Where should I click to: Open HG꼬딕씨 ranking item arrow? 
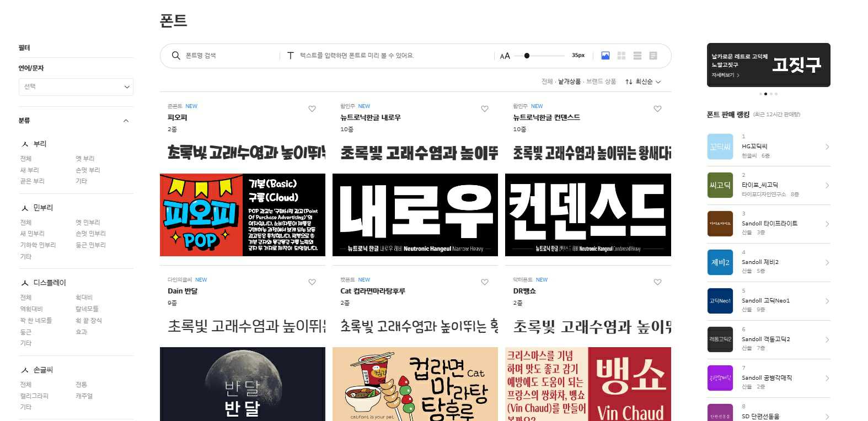(x=827, y=147)
